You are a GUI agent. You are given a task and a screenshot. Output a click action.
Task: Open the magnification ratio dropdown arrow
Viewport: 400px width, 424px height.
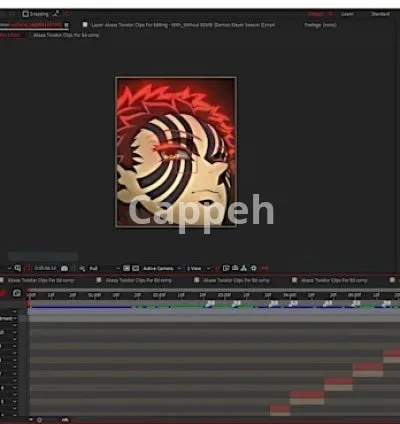click(x=9, y=268)
